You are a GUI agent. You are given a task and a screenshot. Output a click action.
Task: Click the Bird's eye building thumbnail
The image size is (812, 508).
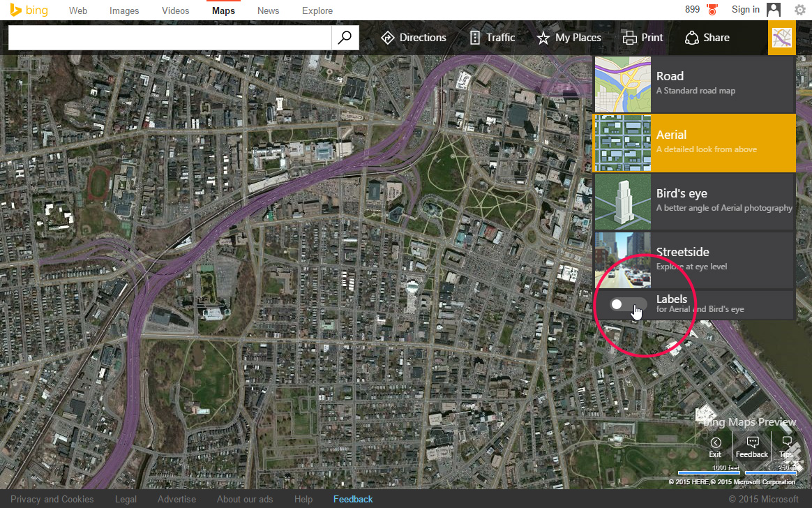623,202
